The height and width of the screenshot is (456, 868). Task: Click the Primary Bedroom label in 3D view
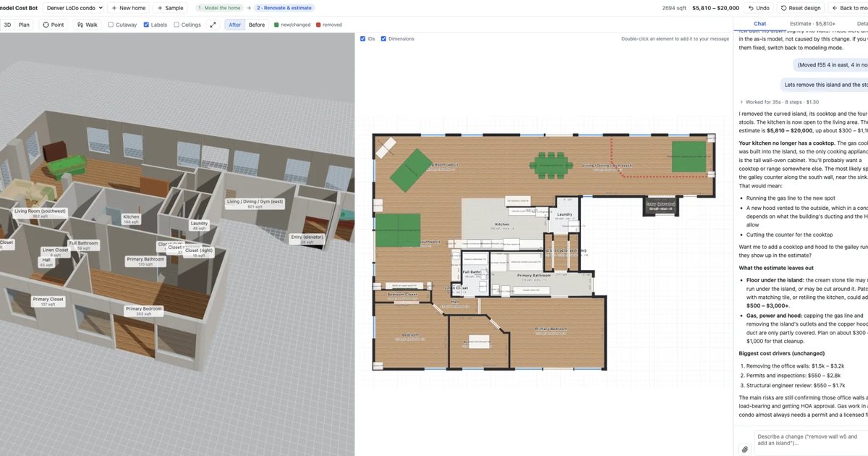click(144, 311)
